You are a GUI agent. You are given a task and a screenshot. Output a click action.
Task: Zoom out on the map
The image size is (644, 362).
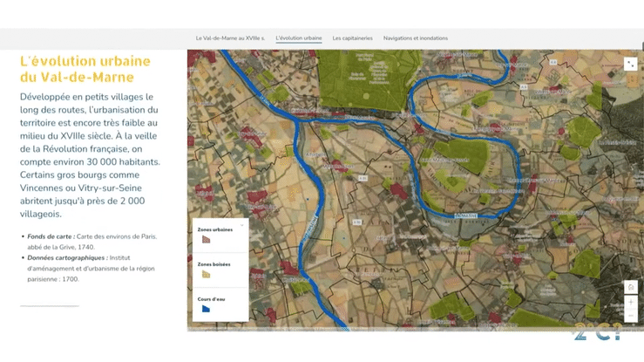coord(630,315)
